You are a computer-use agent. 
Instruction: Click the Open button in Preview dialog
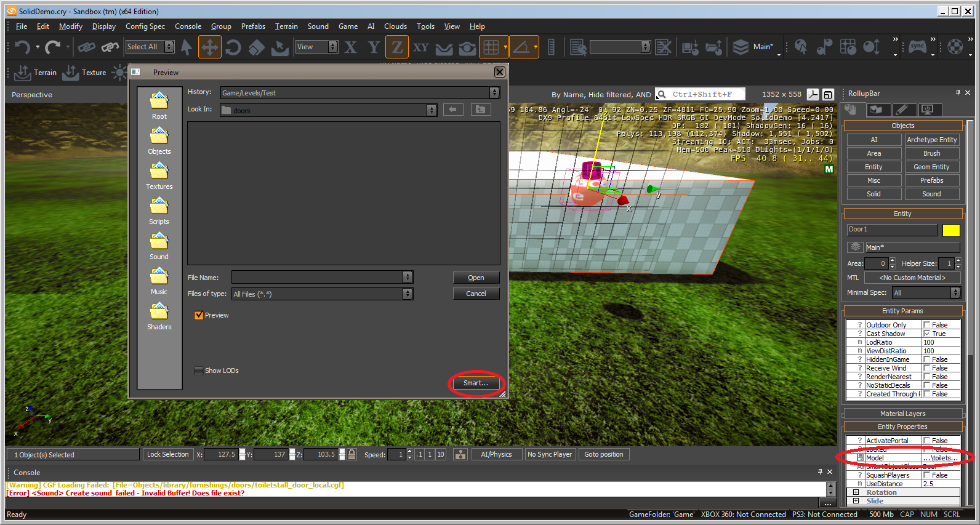point(476,278)
